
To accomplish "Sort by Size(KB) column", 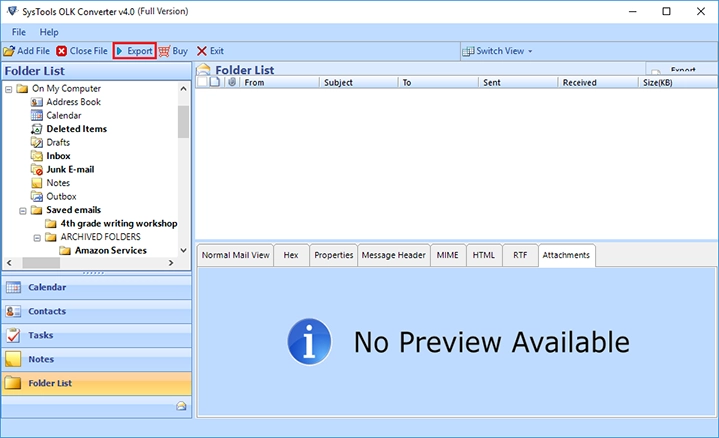I will click(x=678, y=83).
